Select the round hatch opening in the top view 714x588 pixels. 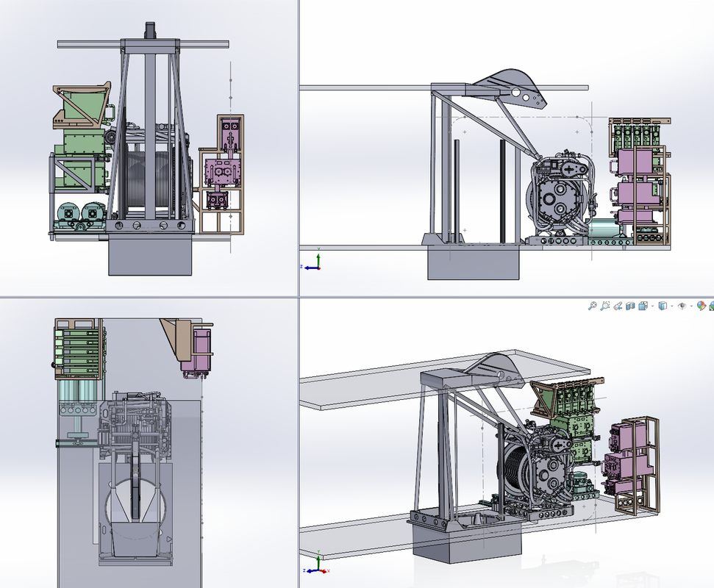click(x=135, y=507)
